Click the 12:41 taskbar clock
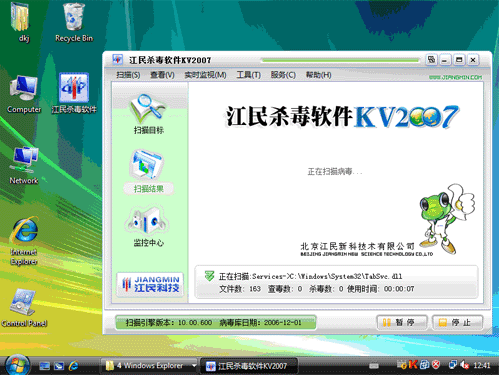This screenshot has height=375, width=500. [x=482, y=366]
